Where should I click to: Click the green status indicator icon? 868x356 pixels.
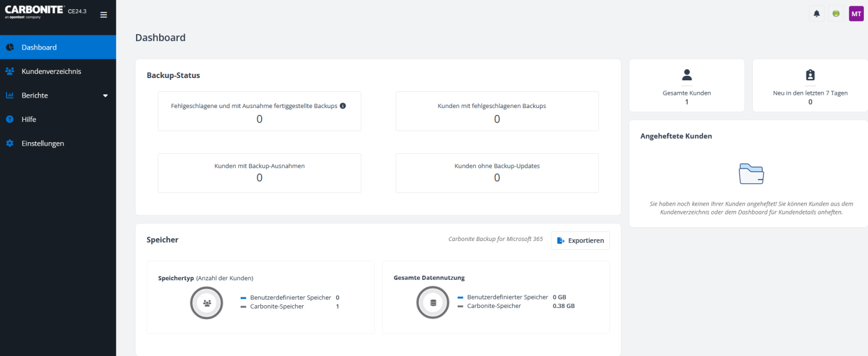(x=836, y=13)
